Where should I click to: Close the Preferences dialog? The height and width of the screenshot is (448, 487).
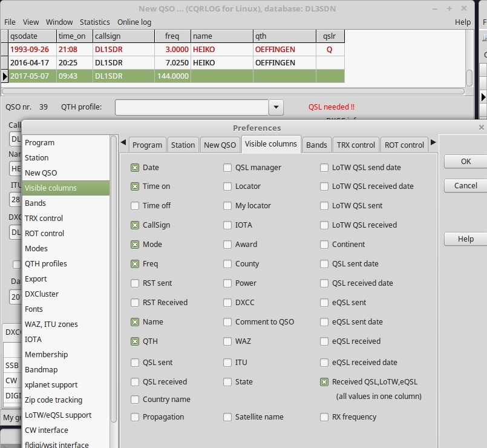[481, 128]
